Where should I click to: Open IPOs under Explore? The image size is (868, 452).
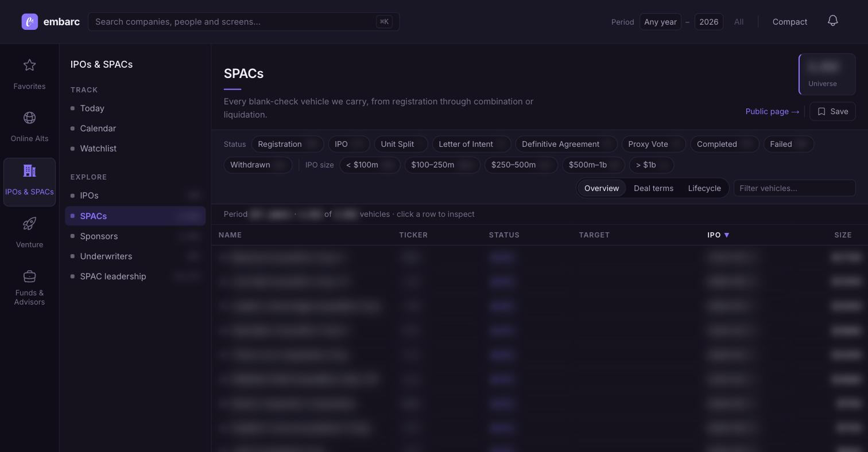(135, 196)
